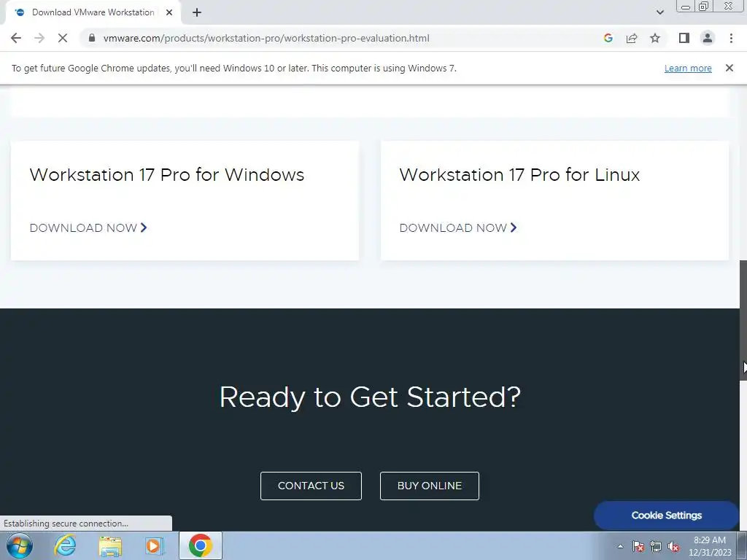Close the Download VMware Workstation tab
Viewport: 747px width, 560px height.
169,12
